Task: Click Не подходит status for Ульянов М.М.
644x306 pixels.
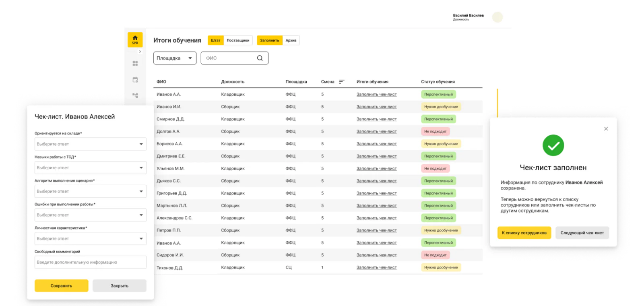Action: point(435,168)
